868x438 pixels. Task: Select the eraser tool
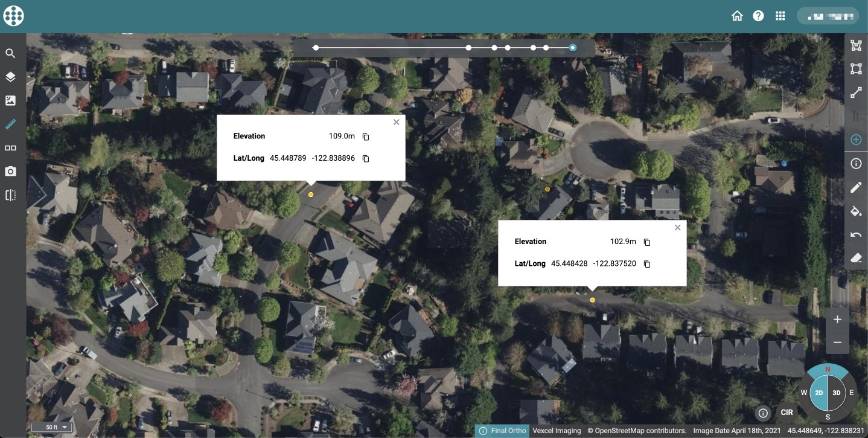coord(855,258)
